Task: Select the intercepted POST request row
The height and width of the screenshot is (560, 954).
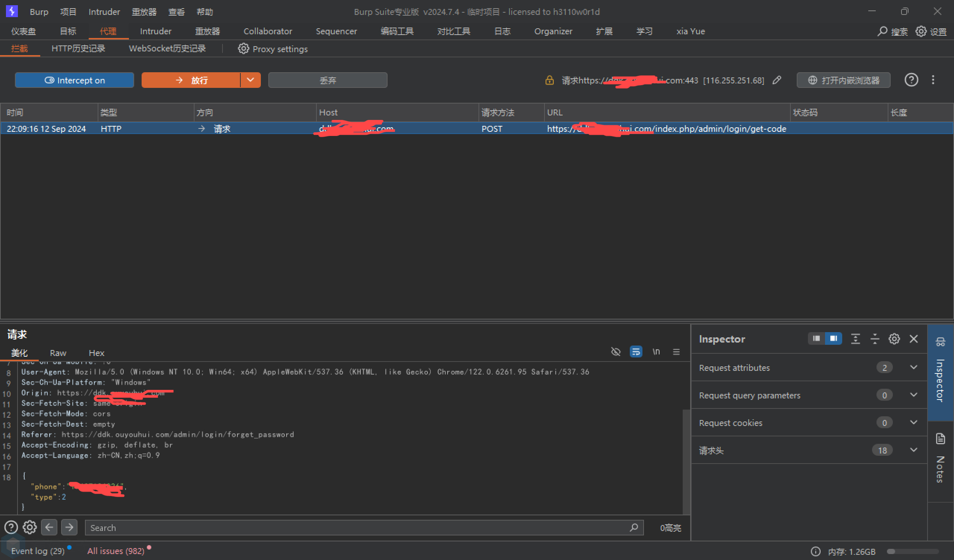Action: [477, 129]
